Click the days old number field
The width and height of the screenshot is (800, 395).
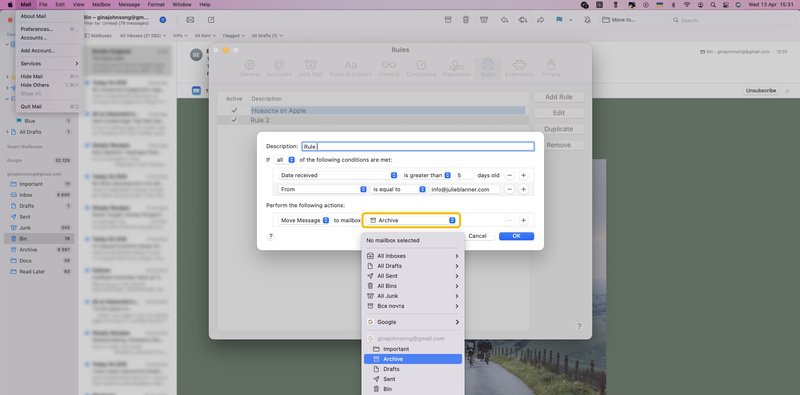[464, 175]
